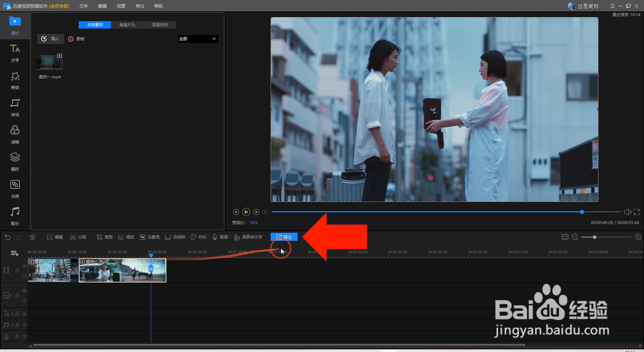This screenshot has width=644, height=352.
Task: Step back one frame in preview
Action: pyautogui.click(x=236, y=212)
